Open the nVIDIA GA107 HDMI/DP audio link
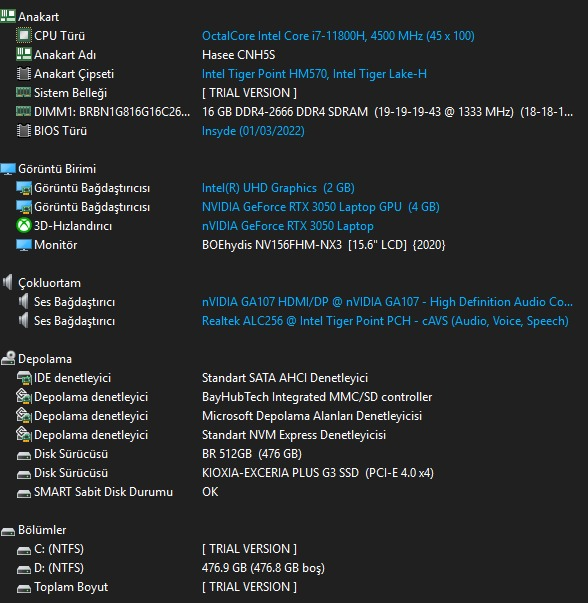The height and width of the screenshot is (603, 588). click(387, 302)
